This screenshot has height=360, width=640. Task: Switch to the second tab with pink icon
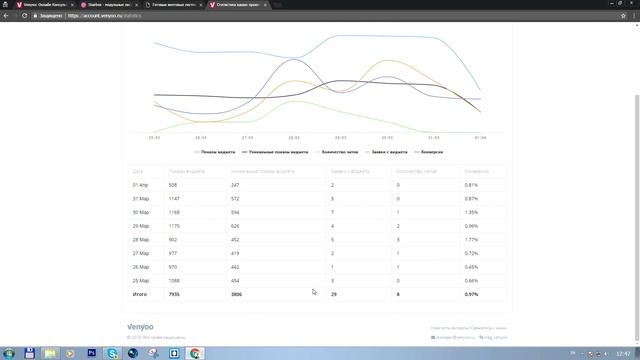coord(109,5)
